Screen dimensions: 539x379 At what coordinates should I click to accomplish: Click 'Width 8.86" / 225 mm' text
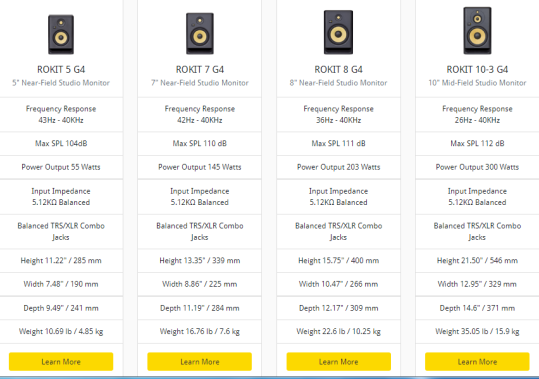coord(200,284)
